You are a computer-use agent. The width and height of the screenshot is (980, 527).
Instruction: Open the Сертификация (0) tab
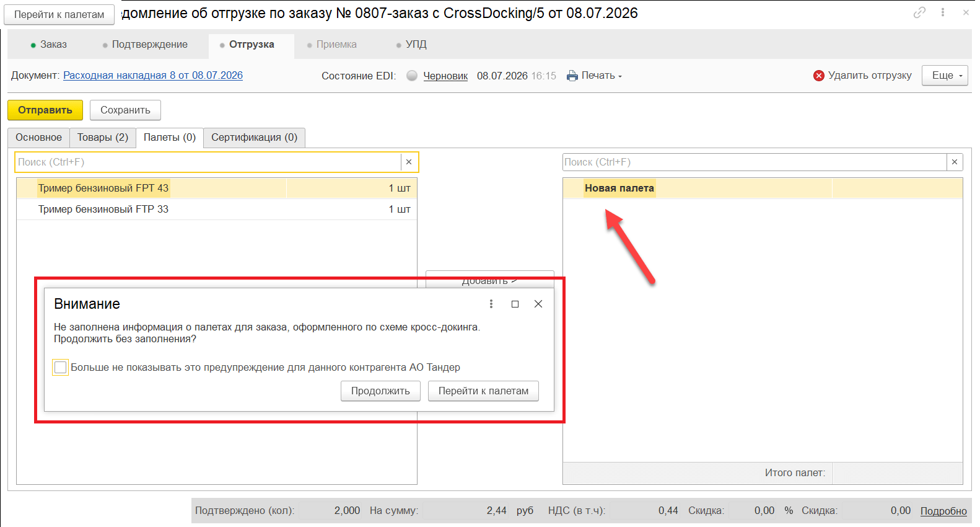[255, 138]
